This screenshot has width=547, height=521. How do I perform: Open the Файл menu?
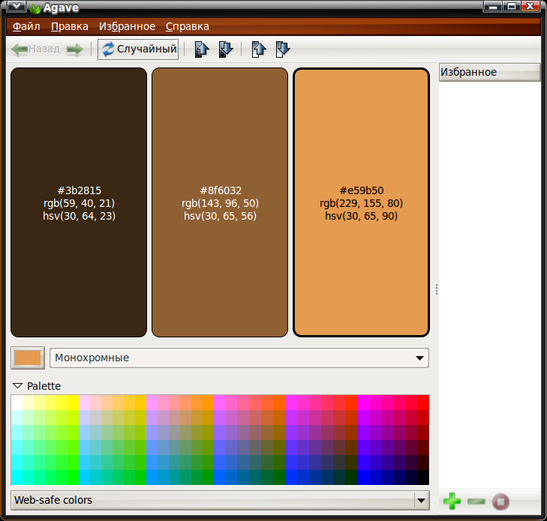[26, 27]
